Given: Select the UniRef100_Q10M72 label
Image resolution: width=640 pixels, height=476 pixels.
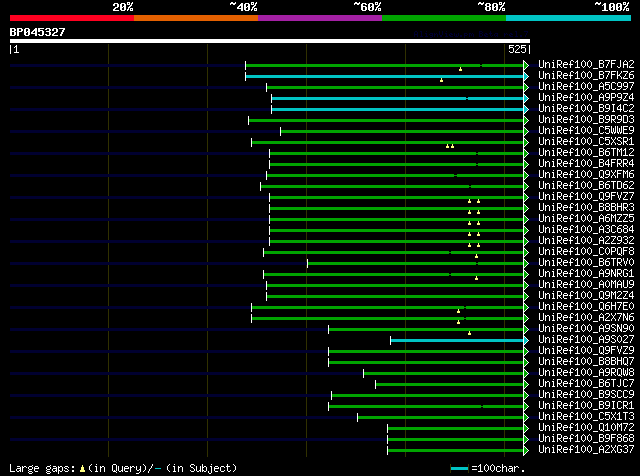Looking at the screenshot, I should (x=586, y=428).
